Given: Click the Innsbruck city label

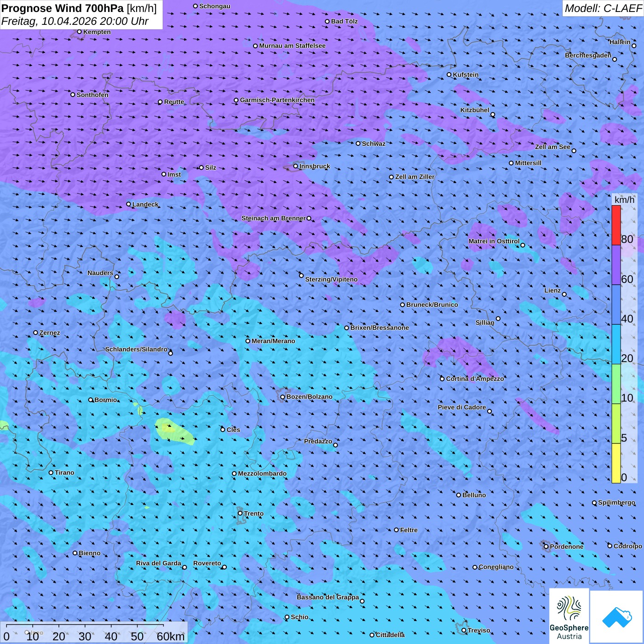Looking at the screenshot, I should [x=315, y=166].
